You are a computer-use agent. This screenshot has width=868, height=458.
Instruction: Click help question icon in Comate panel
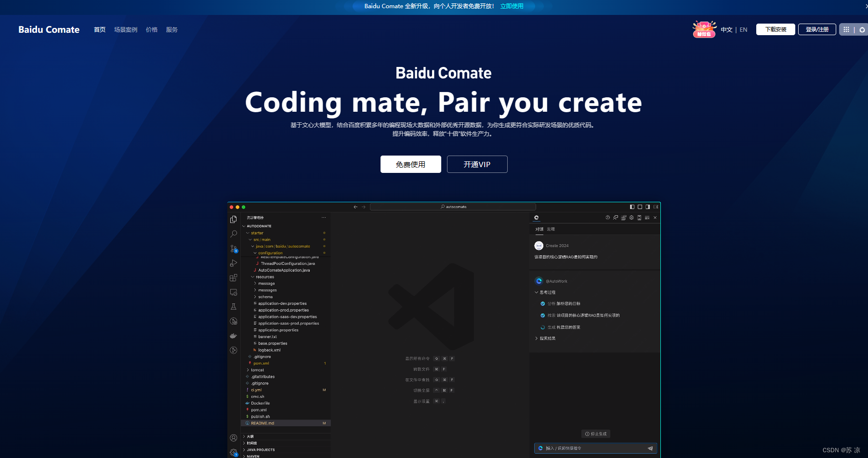pos(608,218)
